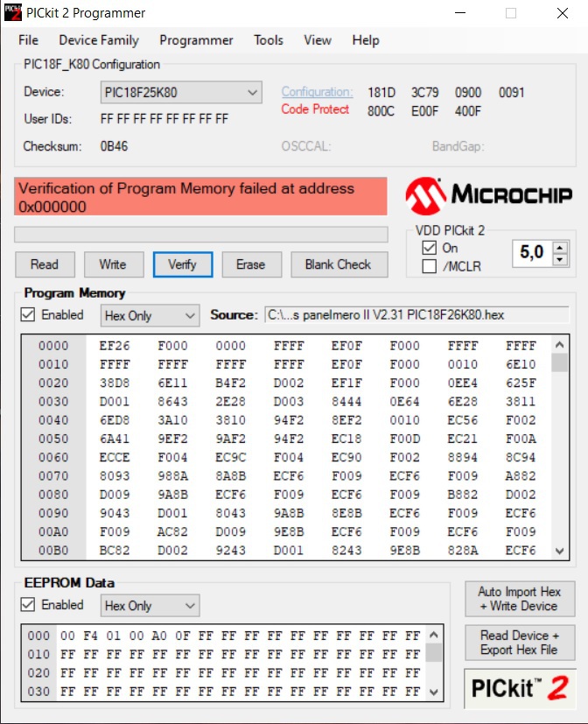Click the Configuration link
The width and height of the screenshot is (588, 724).
[x=317, y=92]
